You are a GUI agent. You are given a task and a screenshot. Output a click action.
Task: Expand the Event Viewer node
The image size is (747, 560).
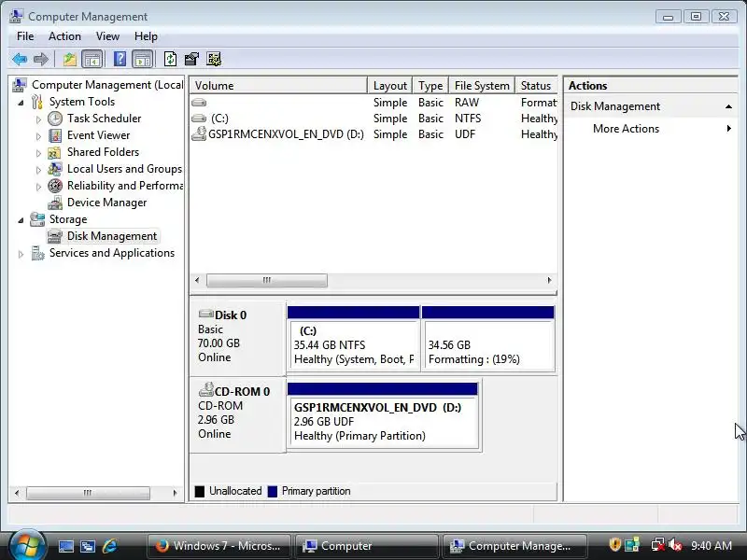(x=38, y=136)
